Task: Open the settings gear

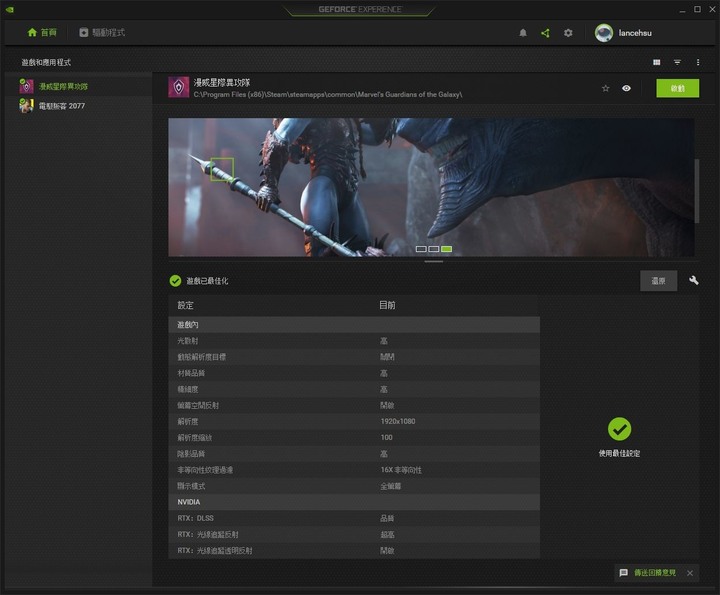Action: click(568, 33)
